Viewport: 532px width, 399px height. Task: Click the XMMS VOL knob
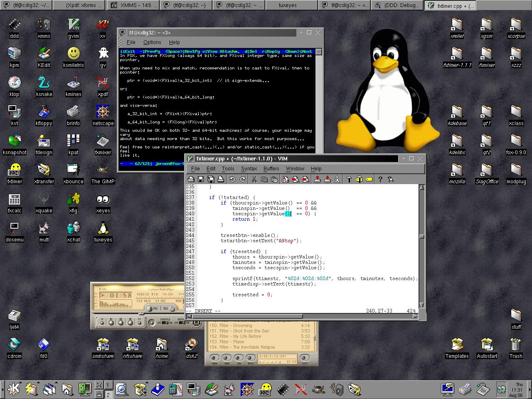tap(149, 308)
